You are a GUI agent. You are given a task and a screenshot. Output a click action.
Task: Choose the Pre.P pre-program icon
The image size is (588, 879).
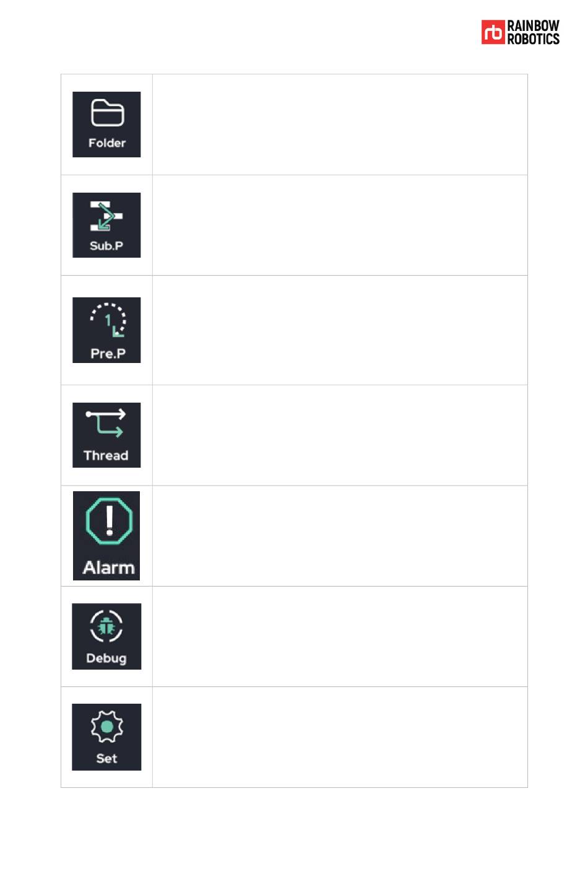[106, 330]
